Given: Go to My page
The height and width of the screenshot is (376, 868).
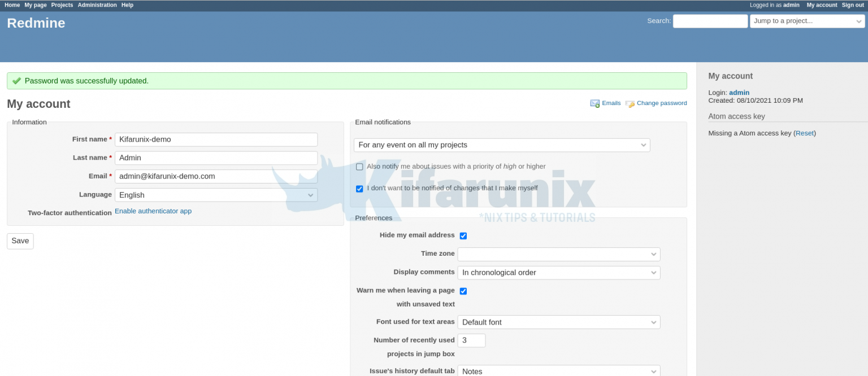Looking at the screenshot, I should point(35,5).
